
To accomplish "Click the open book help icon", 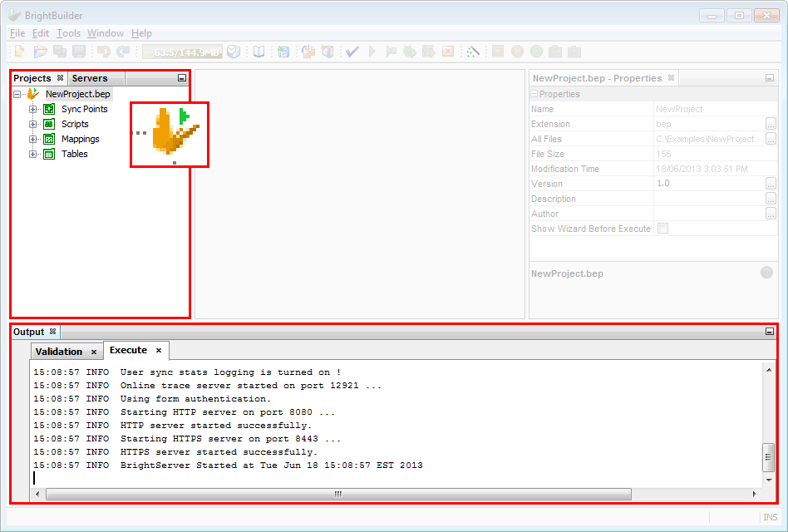I will (x=259, y=52).
